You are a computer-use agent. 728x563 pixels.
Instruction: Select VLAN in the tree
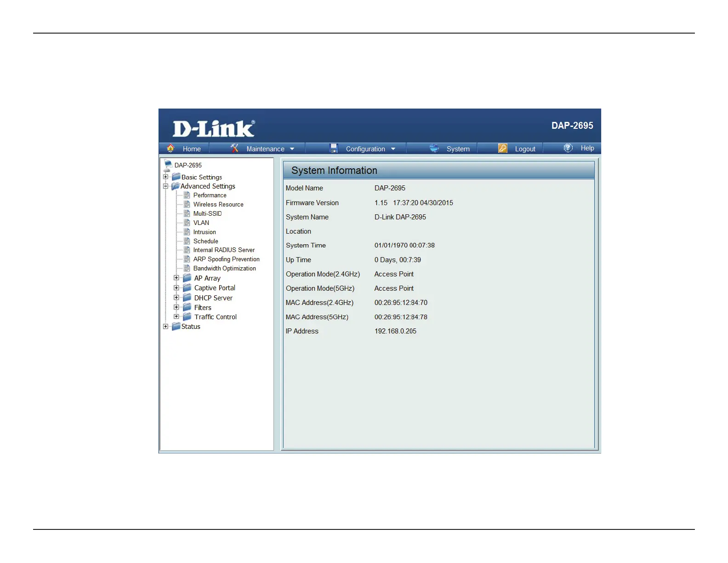coord(201,223)
